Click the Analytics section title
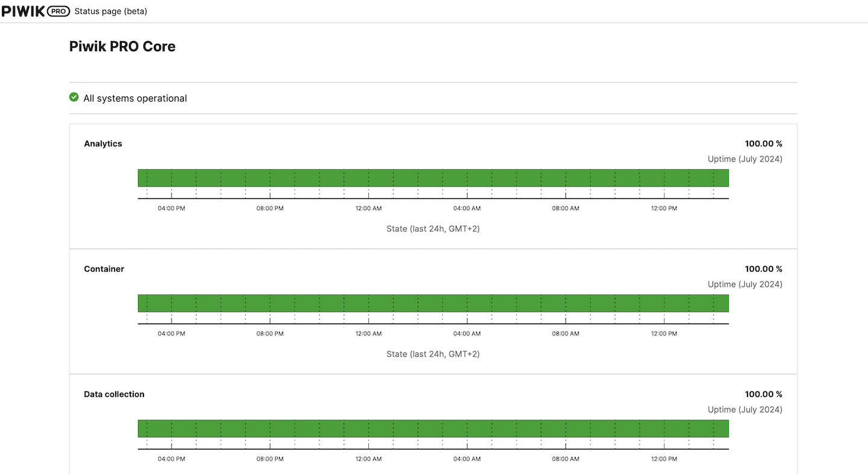 click(103, 143)
